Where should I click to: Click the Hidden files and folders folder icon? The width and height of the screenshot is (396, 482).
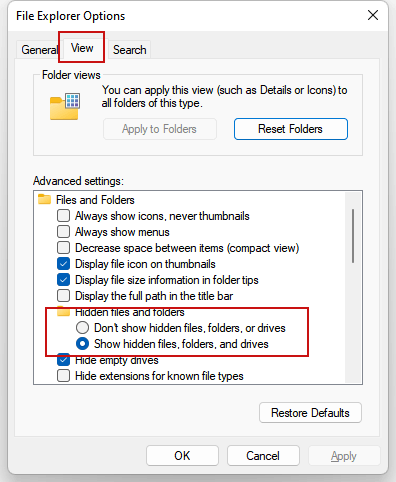63,312
